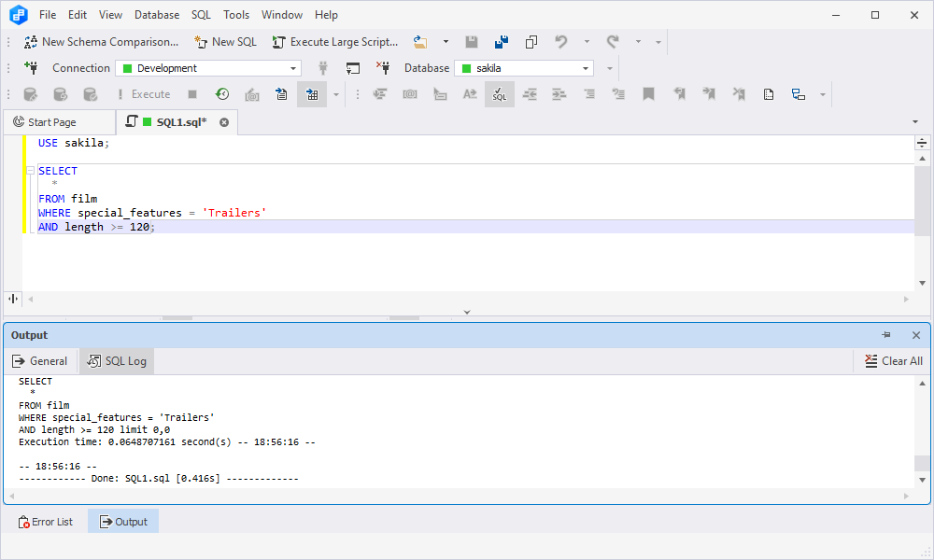The image size is (934, 560).
Task: Expand the open file dropdown arrow
Action: click(446, 42)
